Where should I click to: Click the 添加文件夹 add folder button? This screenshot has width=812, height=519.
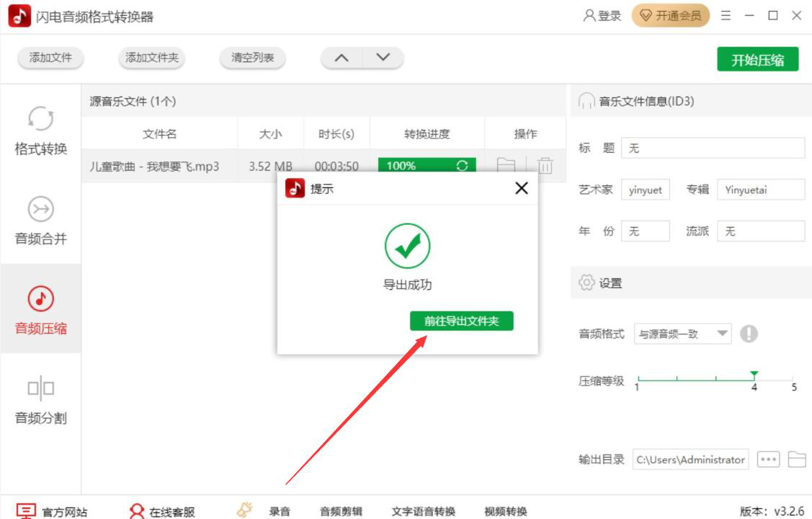[152, 58]
